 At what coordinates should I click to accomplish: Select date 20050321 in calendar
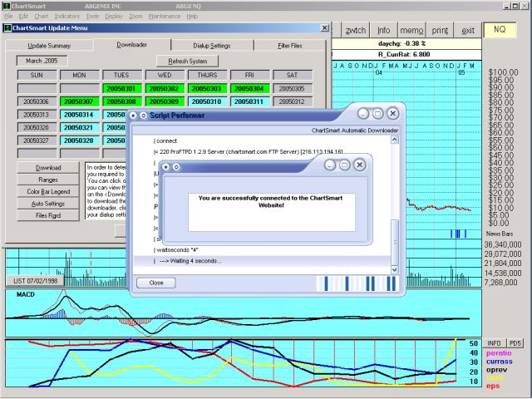point(79,127)
